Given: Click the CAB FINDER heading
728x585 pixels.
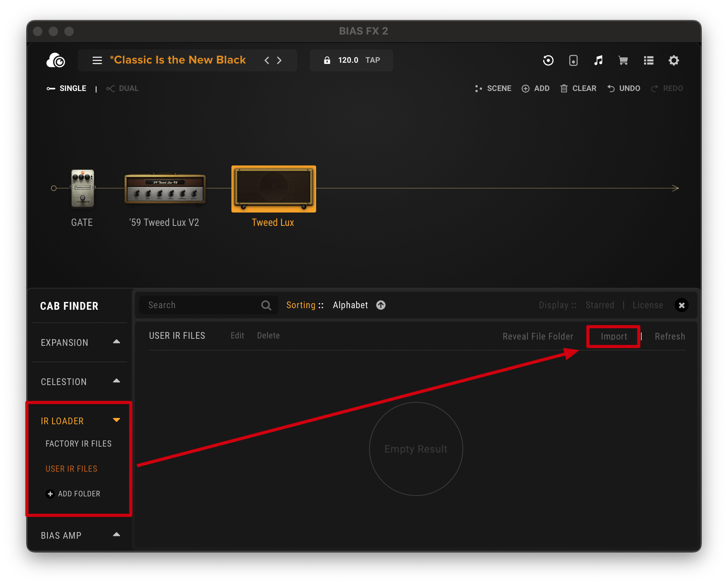Looking at the screenshot, I should (69, 306).
